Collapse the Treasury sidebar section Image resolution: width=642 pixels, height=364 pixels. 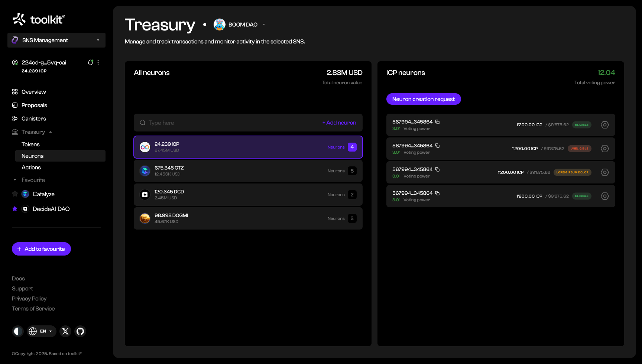click(51, 132)
